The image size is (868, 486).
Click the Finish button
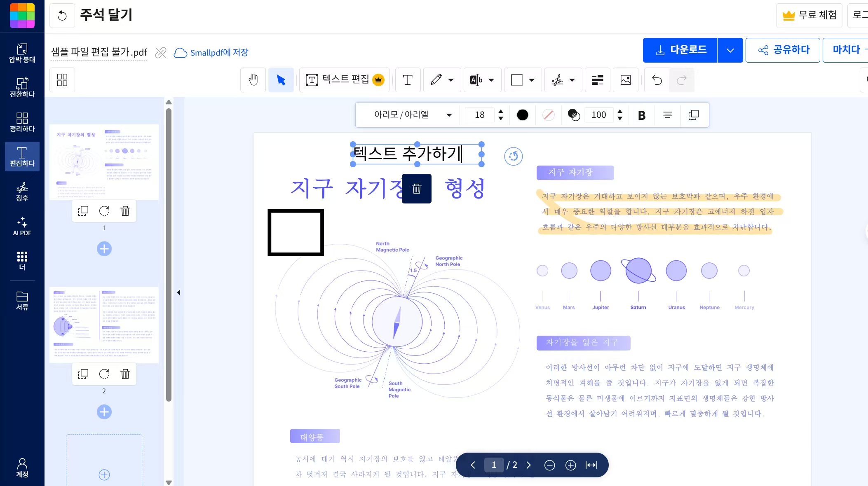[x=845, y=50]
